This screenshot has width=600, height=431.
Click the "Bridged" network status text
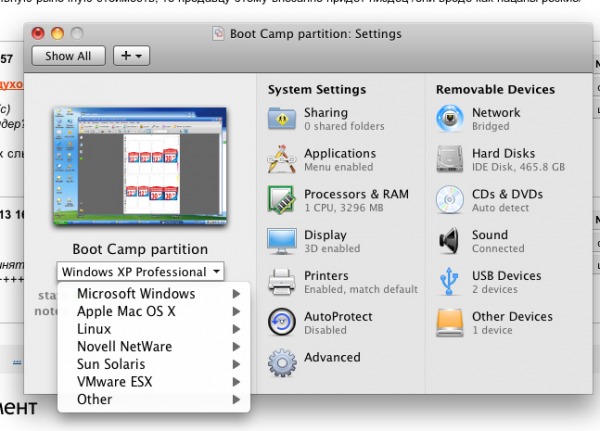pyautogui.click(x=491, y=126)
